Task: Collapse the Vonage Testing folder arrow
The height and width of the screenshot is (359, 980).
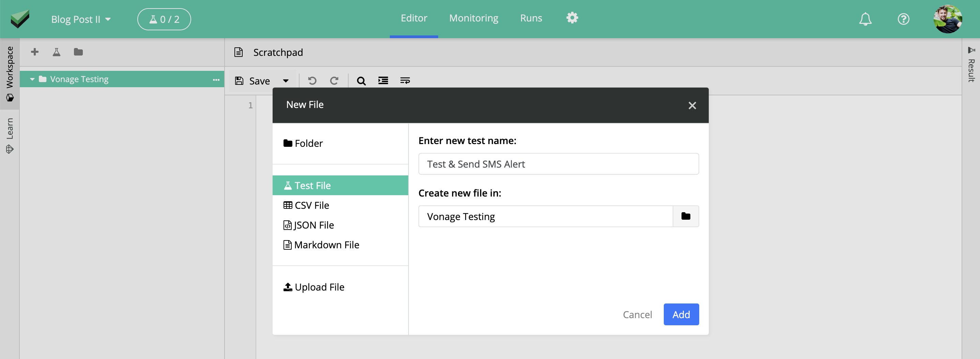Action: click(x=32, y=79)
